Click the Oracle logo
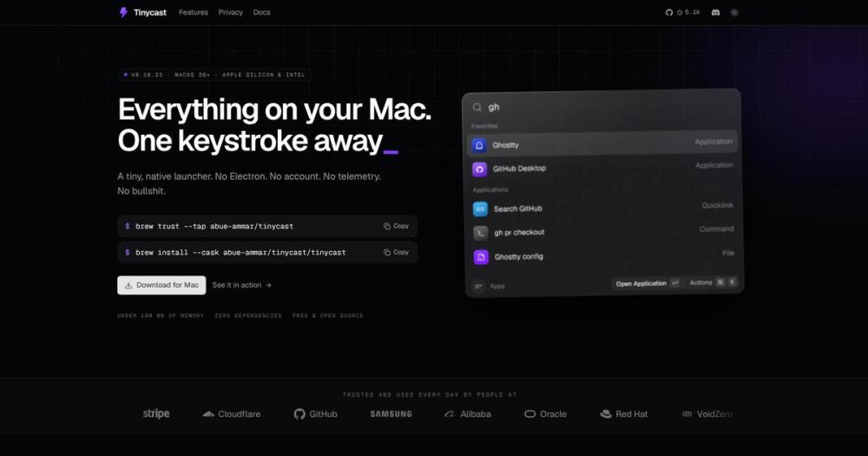The height and width of the screenshot is (456, 868). [x=545, y=414]
